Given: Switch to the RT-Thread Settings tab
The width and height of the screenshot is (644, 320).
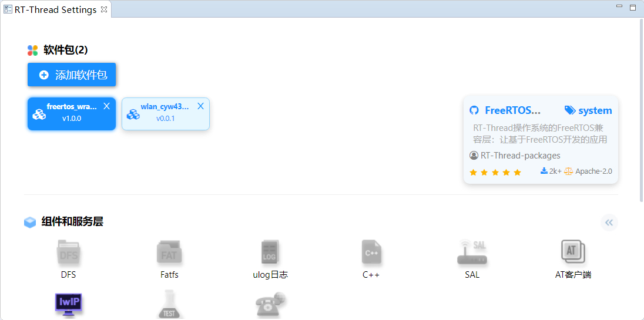Looking at the screenshot, I should tap(55, 9).
